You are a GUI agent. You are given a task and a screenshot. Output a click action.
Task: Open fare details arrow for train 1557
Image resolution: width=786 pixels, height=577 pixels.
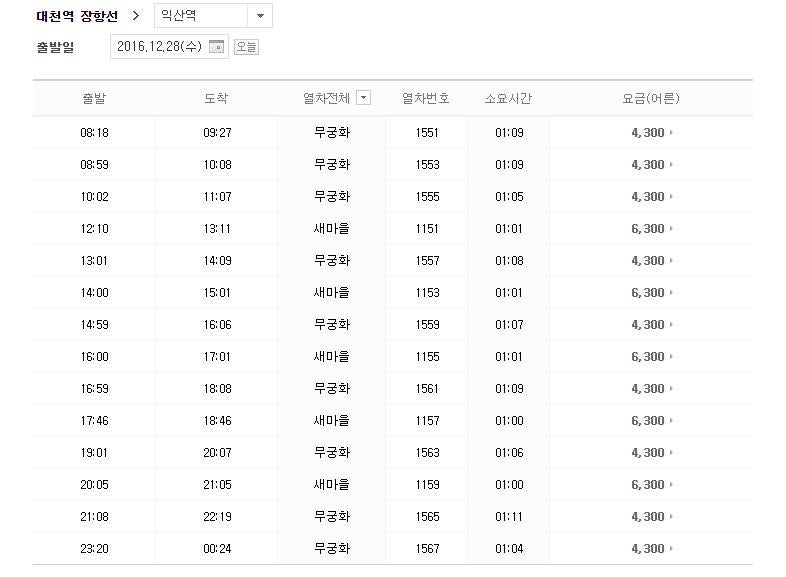671,261
